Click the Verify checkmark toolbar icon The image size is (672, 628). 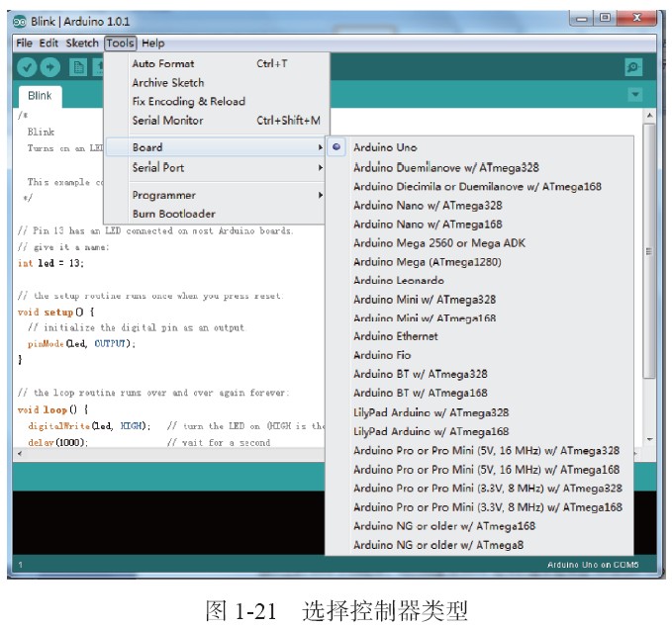click(27, 67)
